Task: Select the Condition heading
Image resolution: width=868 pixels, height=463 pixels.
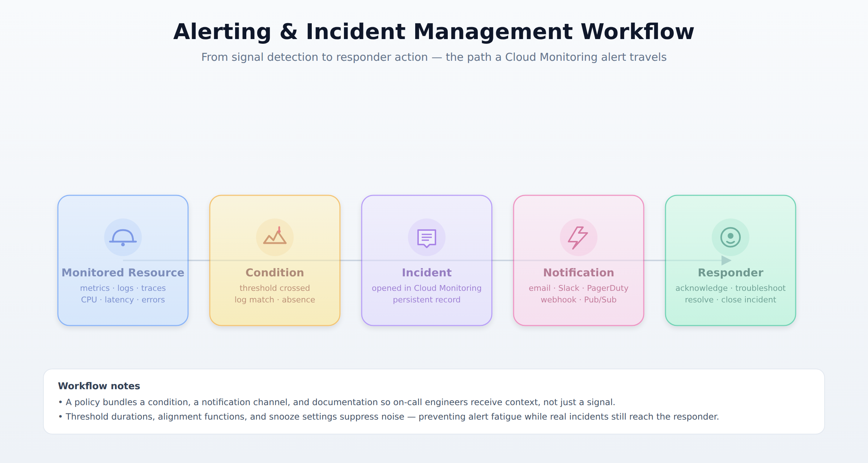Action: coord(275,273)
